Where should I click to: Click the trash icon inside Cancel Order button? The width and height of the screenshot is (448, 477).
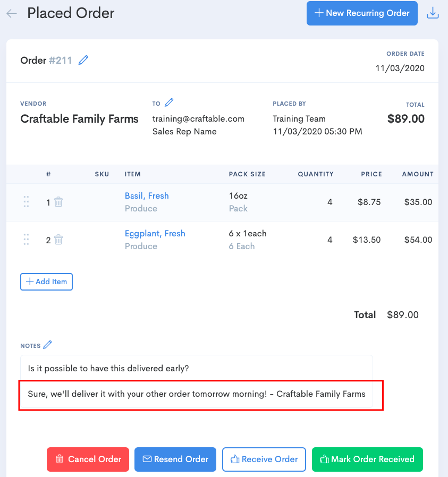click(x=59, y=459)
